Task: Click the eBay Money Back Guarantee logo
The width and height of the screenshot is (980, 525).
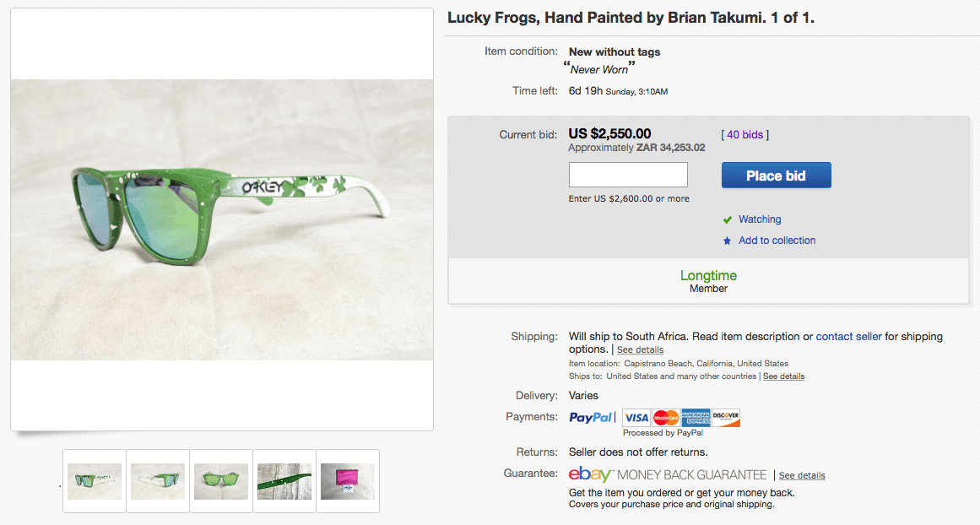Action: (x=668, y=474)
